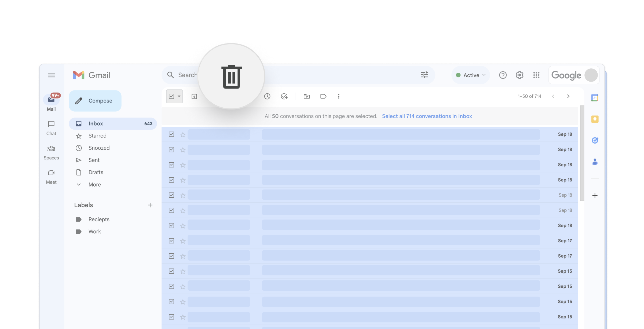Select all 714 conversations in Inbox

[x=427, y=116]
